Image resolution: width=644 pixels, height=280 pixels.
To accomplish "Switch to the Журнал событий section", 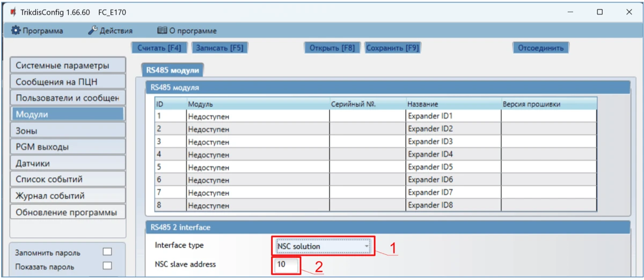I will (x=67, y=196).
